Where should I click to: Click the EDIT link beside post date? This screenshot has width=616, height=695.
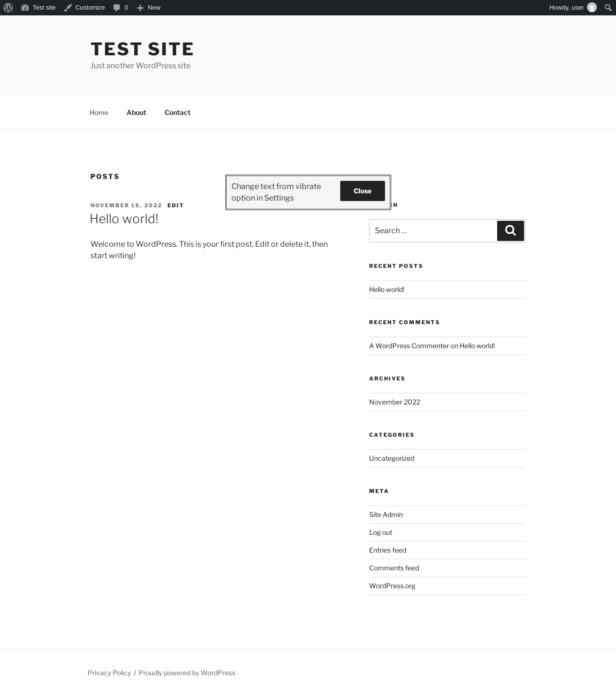[x=176, y=205]
